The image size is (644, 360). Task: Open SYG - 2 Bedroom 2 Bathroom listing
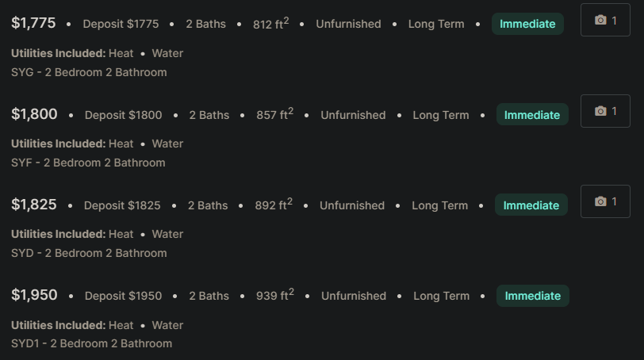(x=89, y=72)
